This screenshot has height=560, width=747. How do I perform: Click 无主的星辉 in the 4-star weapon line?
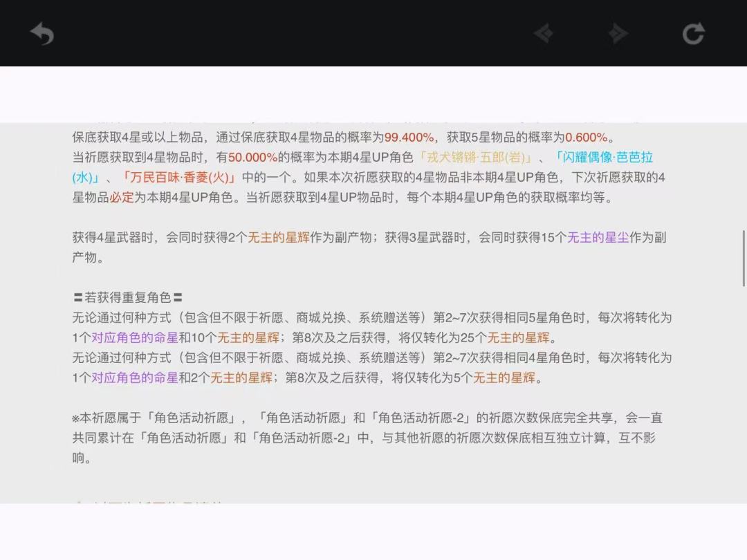coord(279,237)
